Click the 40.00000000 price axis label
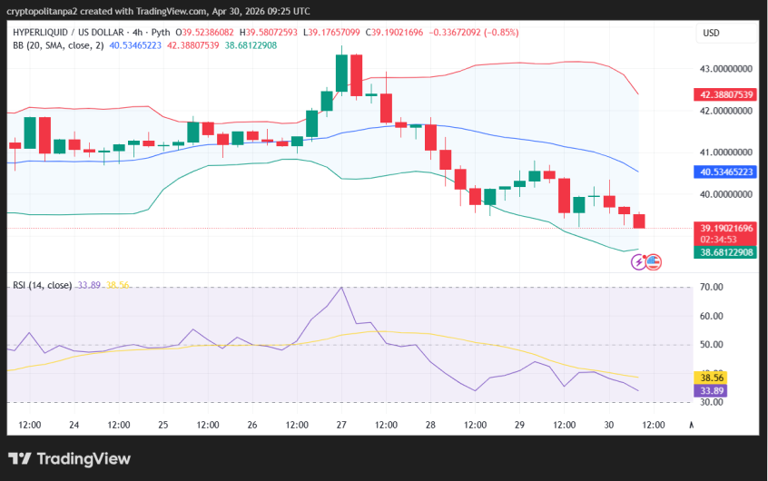 click(726, 195)
